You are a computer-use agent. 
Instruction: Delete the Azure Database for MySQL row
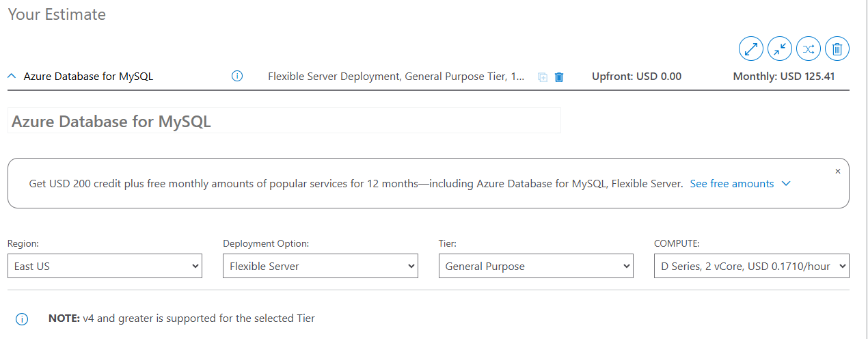(x=559, y=77)
